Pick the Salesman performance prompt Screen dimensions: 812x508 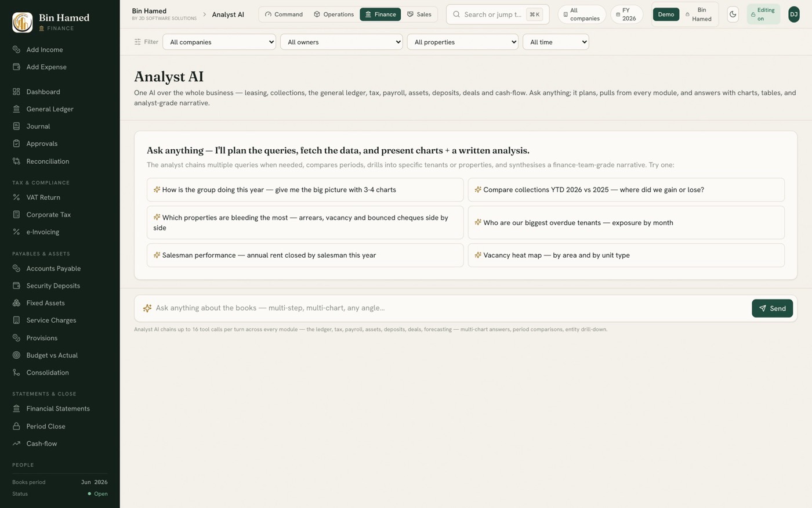[305, 255]
